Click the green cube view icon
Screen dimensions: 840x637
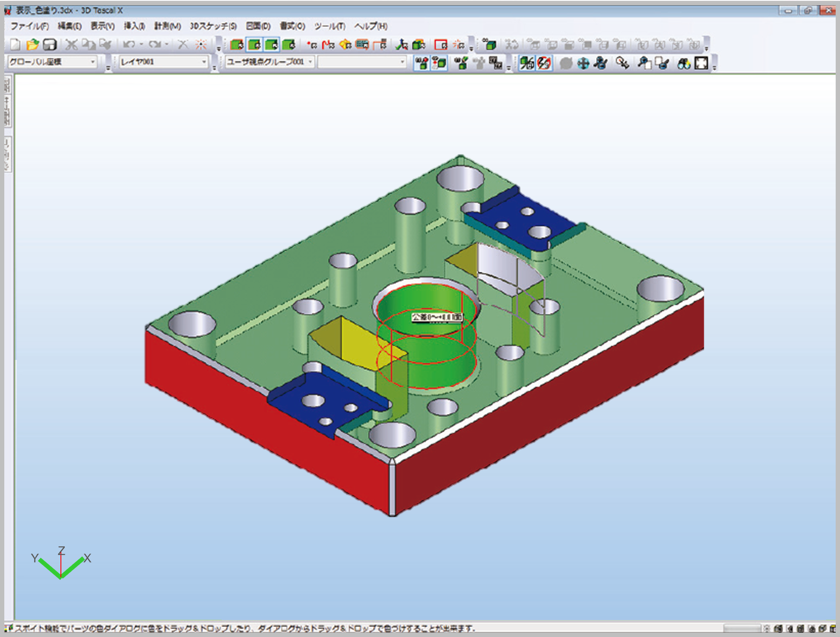[489, 44]
